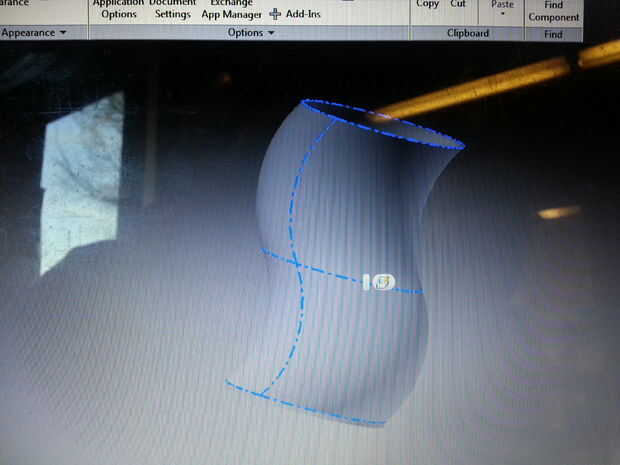Screen dimensions: 620x465
Task: Click the Add-Ins plus icon
Action: coord(275,14)
